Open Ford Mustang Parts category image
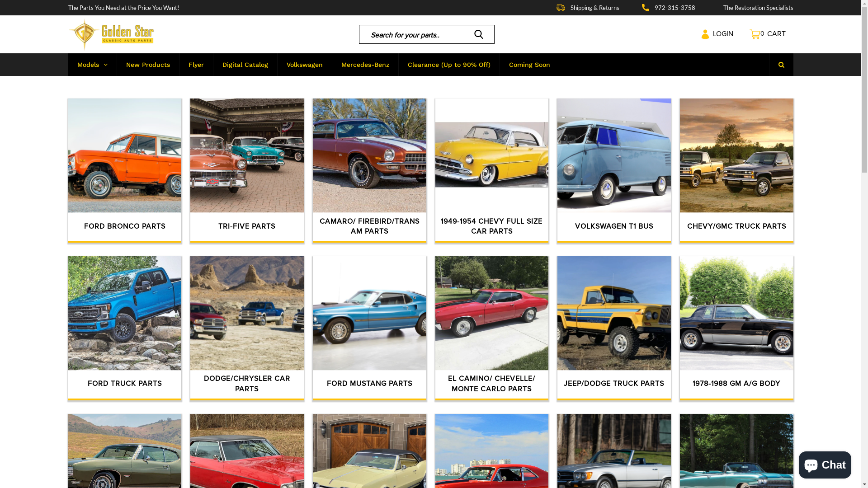The image size is (868, 488). click(369, 313)
